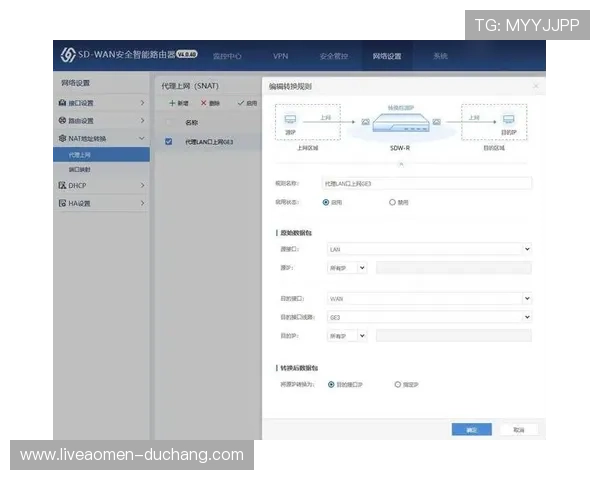Select the 指定IP radio button
The width and height of the screenshot is (600, 480).
tap(398, 384)
